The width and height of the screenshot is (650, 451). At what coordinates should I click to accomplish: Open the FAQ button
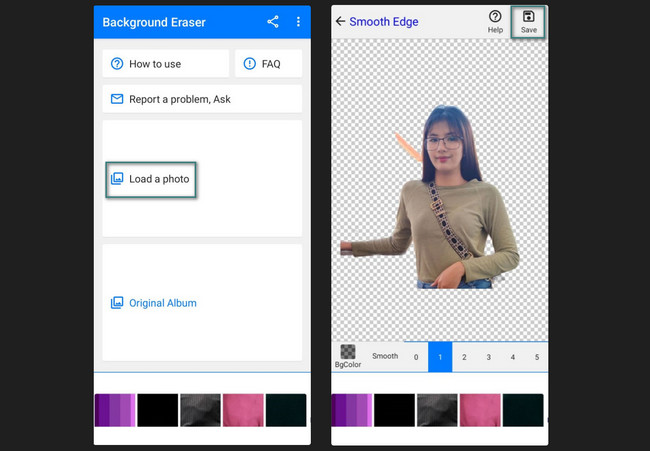[269, 64]
